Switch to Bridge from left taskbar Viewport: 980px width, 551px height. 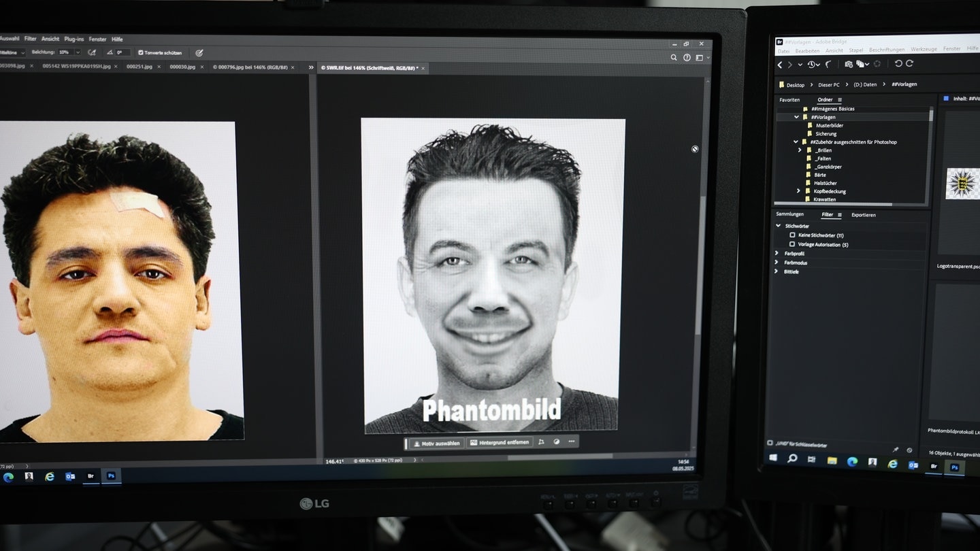pyautogui.click(x=91, y=476)
